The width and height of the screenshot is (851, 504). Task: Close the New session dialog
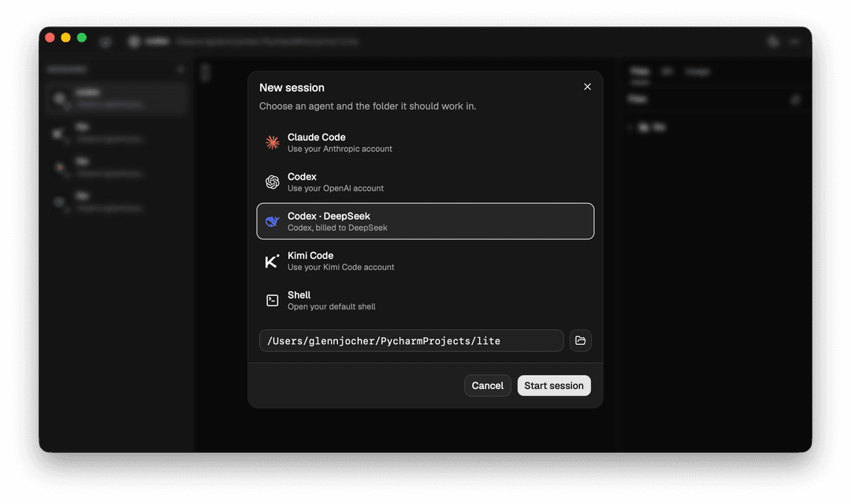[x=587, y=87]
